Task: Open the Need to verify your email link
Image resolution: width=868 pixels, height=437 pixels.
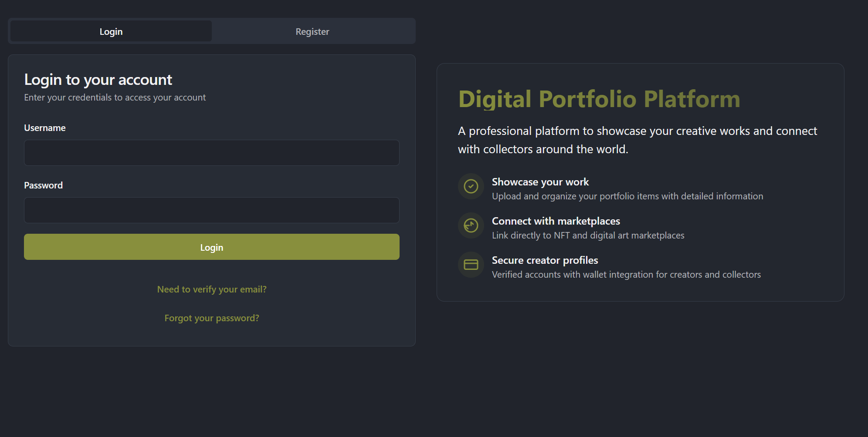Action: (x=212, y=289)
